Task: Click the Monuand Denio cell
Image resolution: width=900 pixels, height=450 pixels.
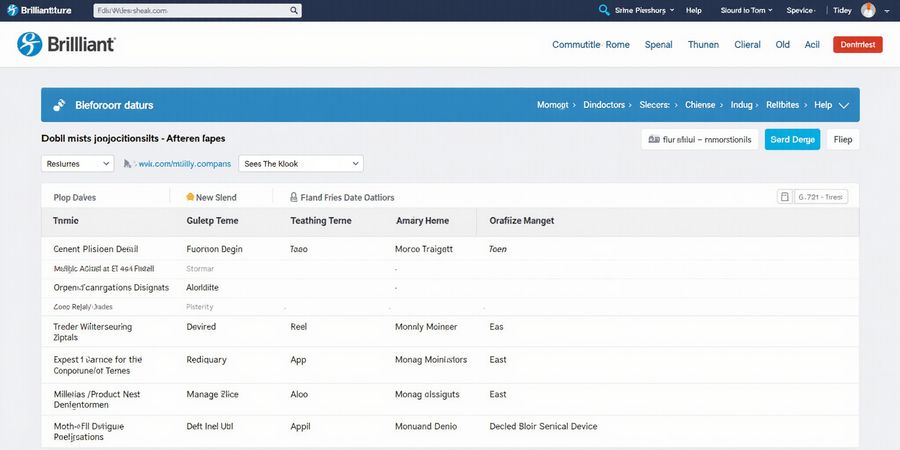Action: pyautogui.click(x=426, y=426)
